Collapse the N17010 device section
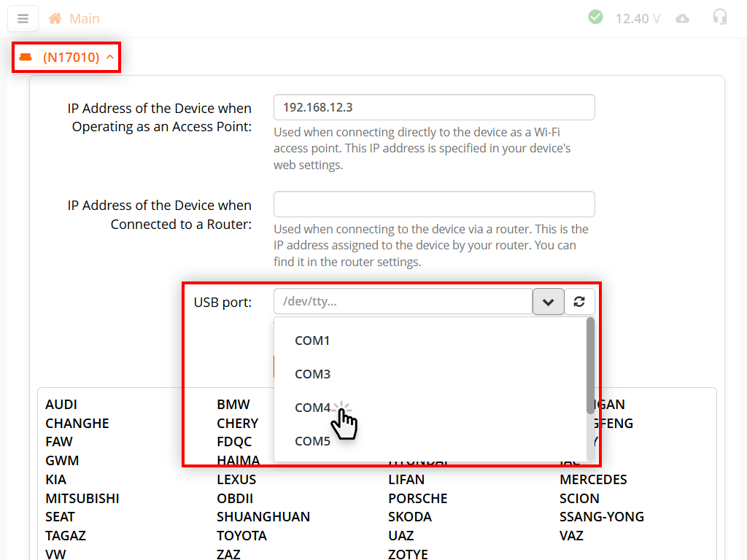 click(x=110, y=57)
